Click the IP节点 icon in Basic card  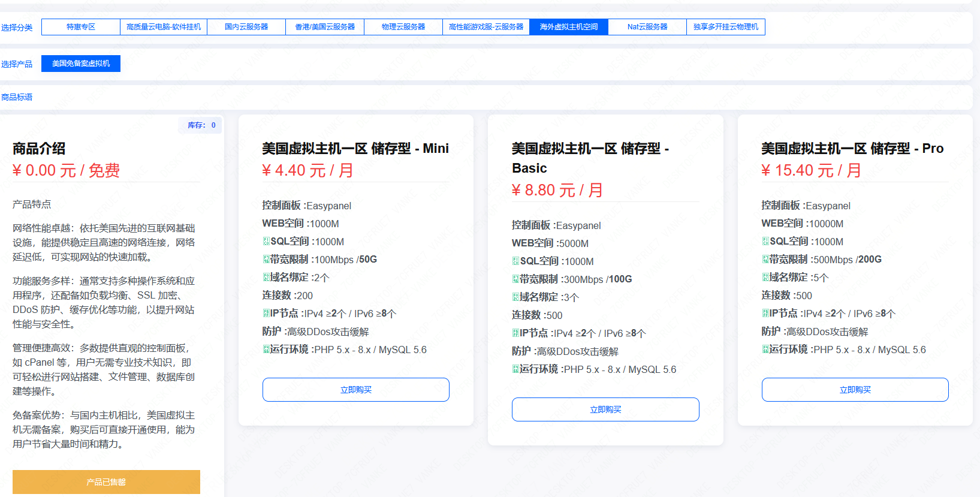(x=515, y=333)
